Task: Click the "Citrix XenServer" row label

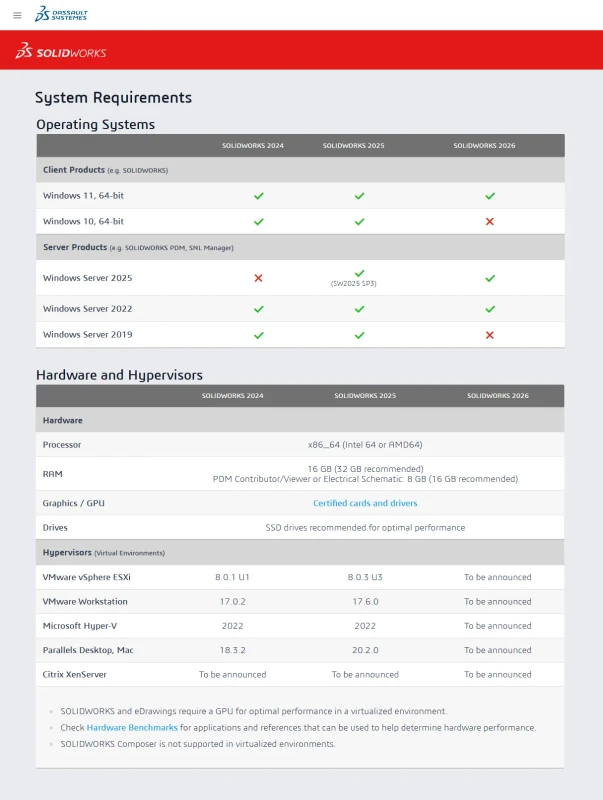Action: pos(74,674)
